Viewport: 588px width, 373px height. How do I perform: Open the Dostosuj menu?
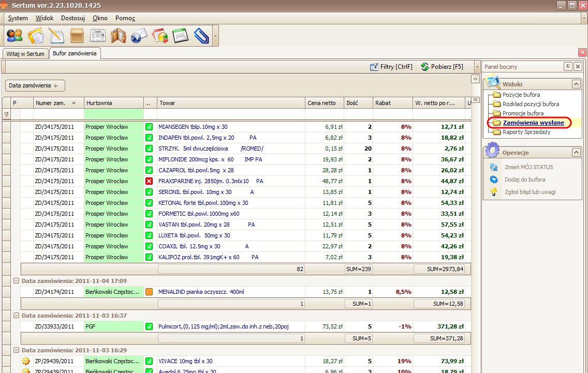(x=72, y=18)
